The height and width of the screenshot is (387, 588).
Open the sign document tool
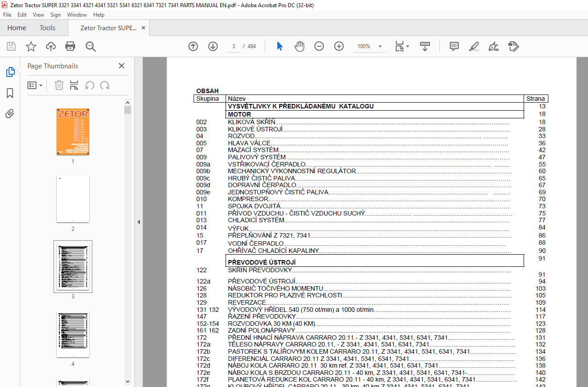494,46
